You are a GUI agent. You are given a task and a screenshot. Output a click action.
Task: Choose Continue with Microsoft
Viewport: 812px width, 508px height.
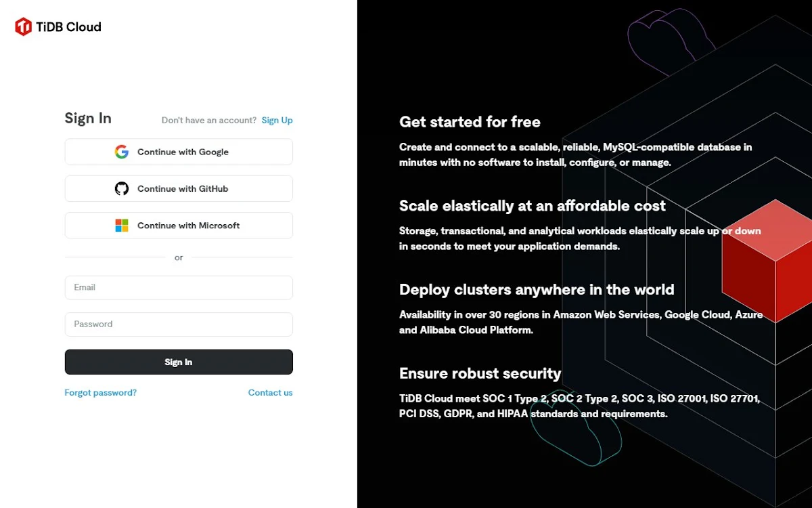point(179,226)
